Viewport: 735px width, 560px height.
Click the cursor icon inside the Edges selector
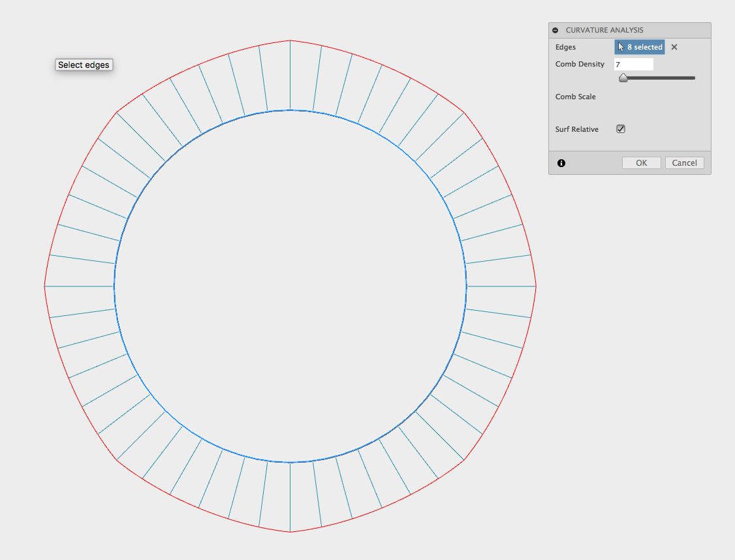[620, 46]
